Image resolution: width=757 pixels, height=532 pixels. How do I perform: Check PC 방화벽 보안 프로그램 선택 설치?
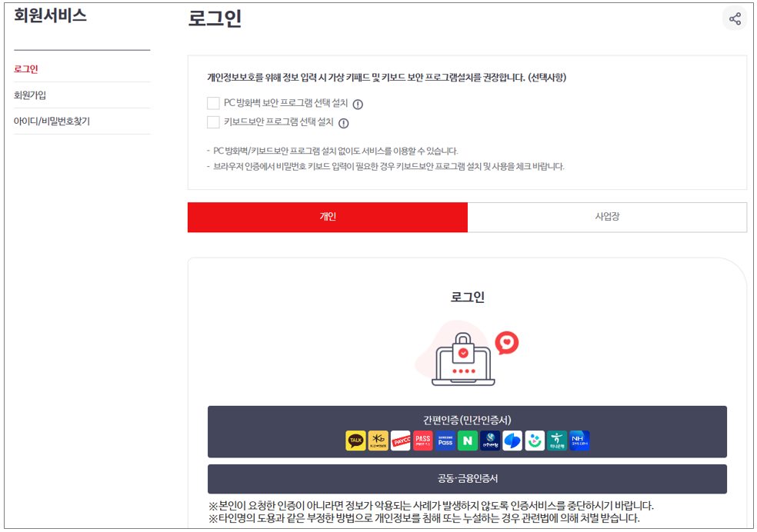pyautogui.click(x=213, y=103)
